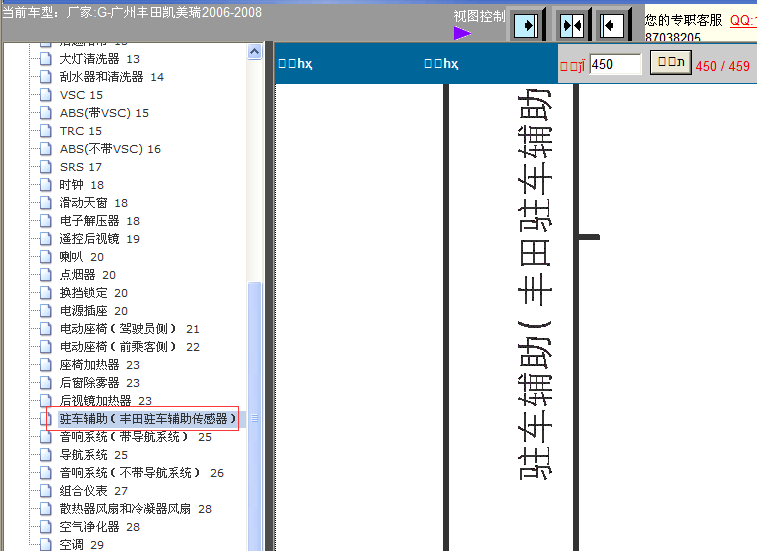Open 音响系统(不带导航系统) 26 entry
The height and width of the screenshot is (551, 757).
coord(141,473)
